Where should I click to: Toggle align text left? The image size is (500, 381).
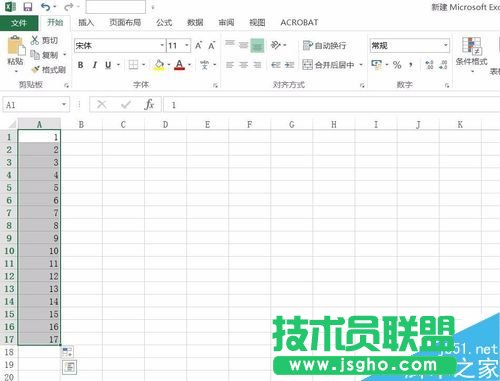(230, 65)
